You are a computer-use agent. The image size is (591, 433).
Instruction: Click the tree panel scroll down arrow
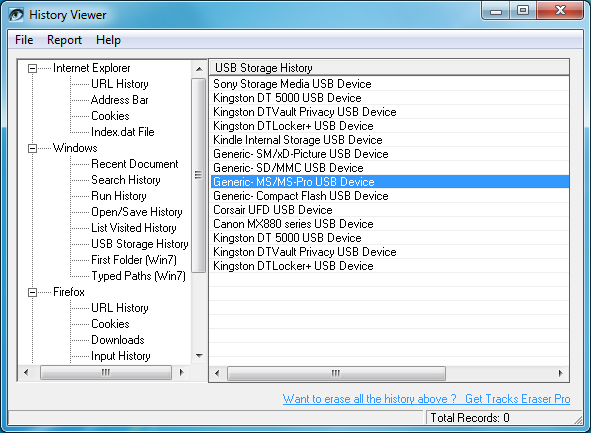tap(199, 355)
